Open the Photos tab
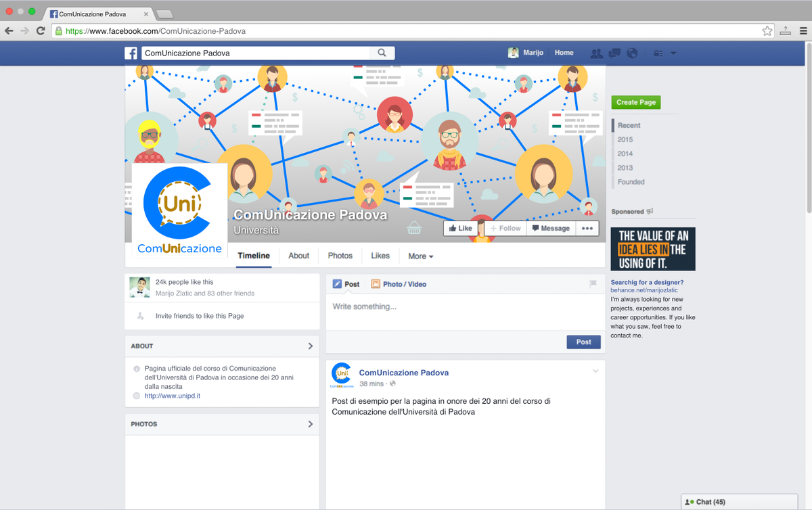 point(340,256)
